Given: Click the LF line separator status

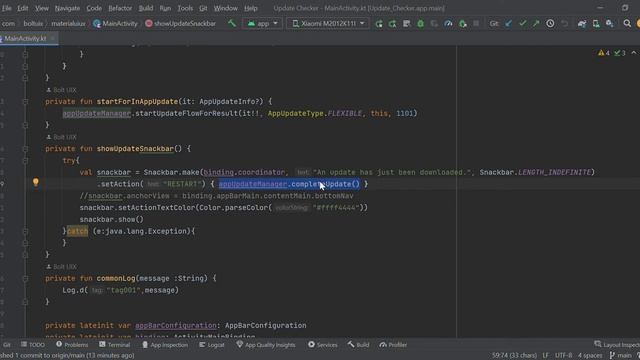Looking at the screenshot, I should point(546,356).
